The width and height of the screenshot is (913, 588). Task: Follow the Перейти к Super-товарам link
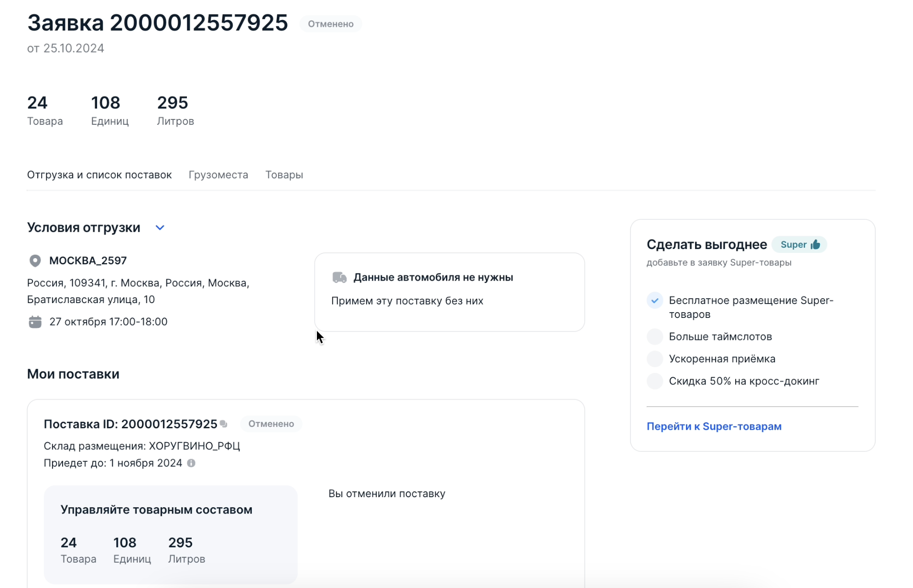714,426
